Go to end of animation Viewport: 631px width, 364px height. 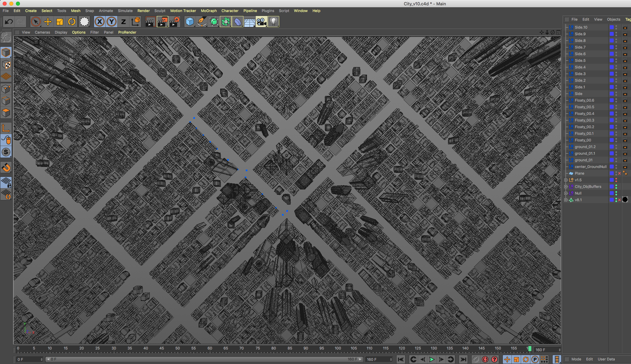463,359
